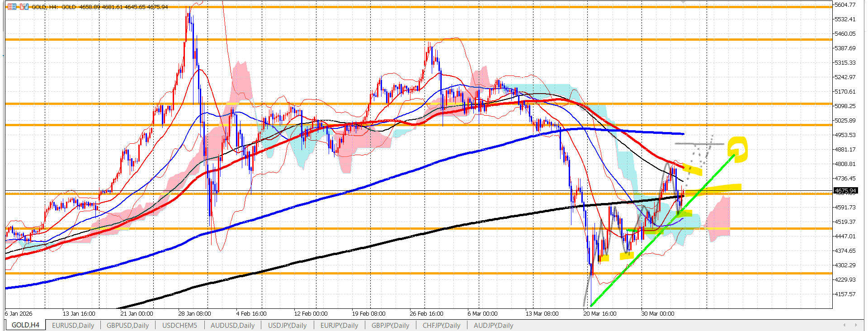Click the 5604.77 price scale label
This screenshot has height=331, width=868.
844,5
